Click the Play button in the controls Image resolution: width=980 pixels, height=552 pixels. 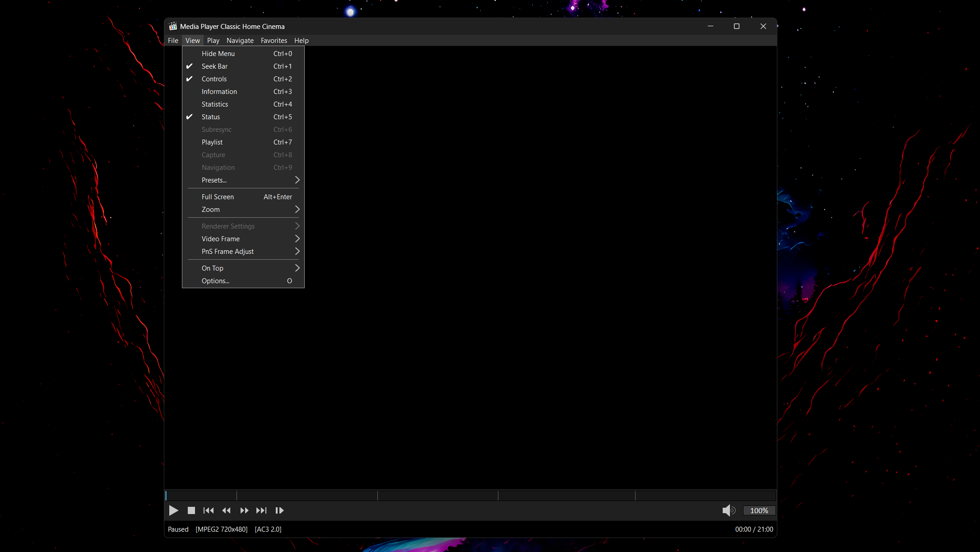click(173, 510)
